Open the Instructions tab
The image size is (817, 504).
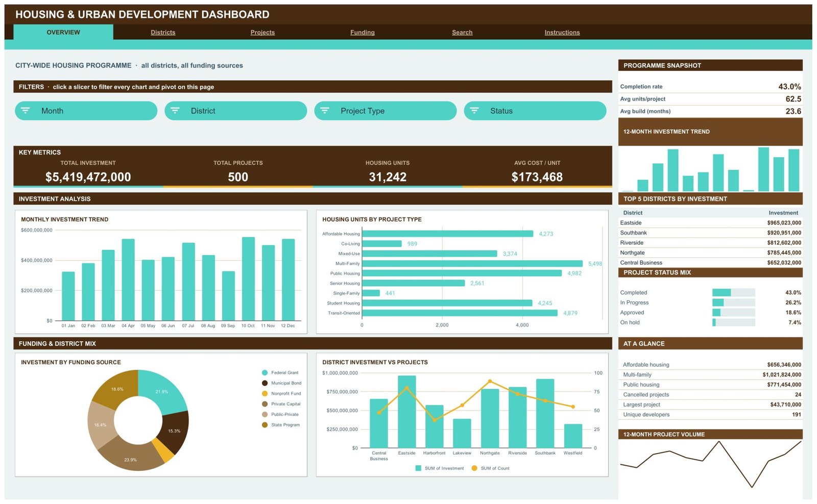[x=562, y=32]
